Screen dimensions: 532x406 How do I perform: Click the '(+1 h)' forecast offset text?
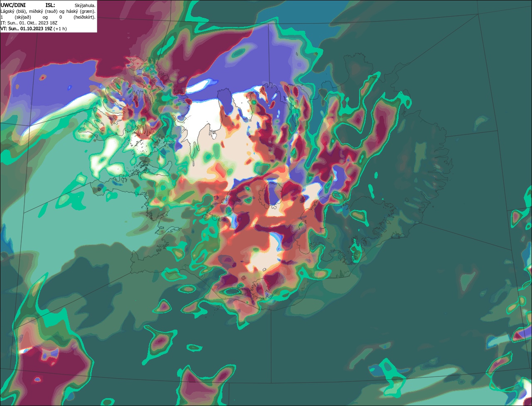(60, 29)
